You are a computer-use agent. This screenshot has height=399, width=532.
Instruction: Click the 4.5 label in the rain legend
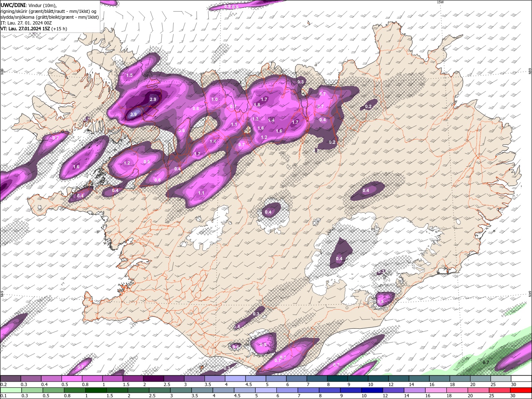pos(237,396)
